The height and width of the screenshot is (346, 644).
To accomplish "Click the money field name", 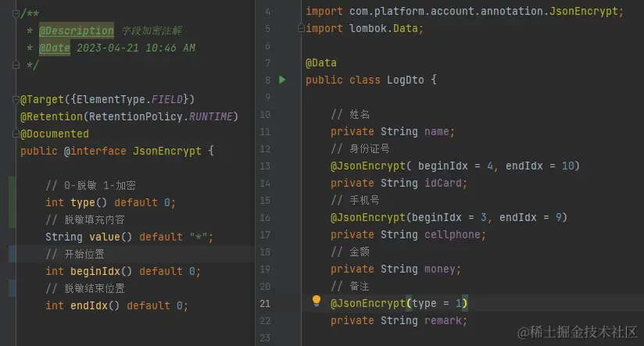I will click(440, 269).
